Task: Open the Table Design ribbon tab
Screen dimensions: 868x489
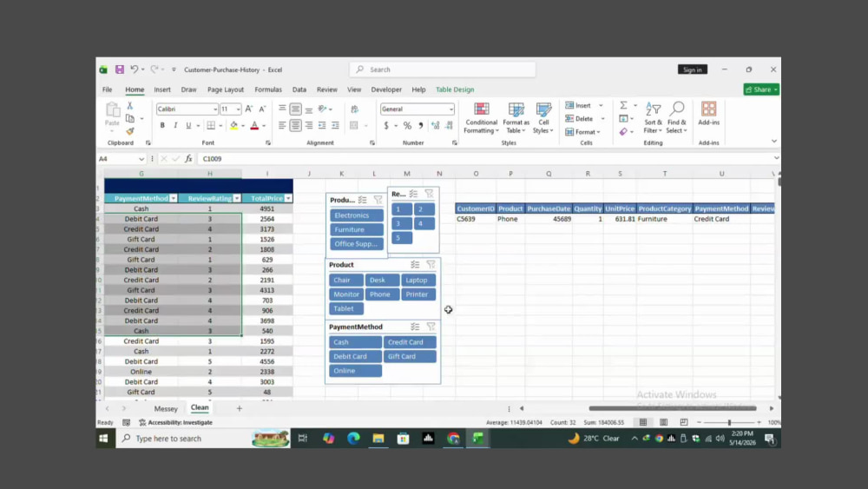Action: pyautogui.click(x=455, y=89)
